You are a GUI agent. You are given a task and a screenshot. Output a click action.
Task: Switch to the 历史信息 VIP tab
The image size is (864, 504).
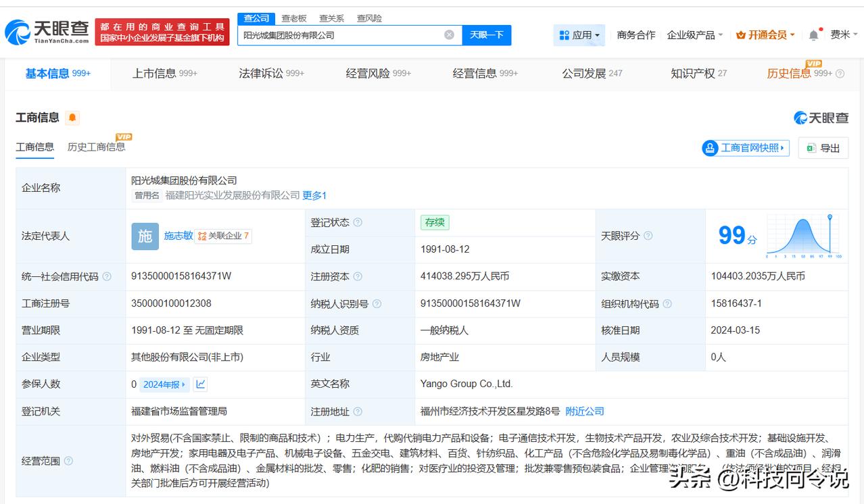pyautogui.click(x=799, y=74)
